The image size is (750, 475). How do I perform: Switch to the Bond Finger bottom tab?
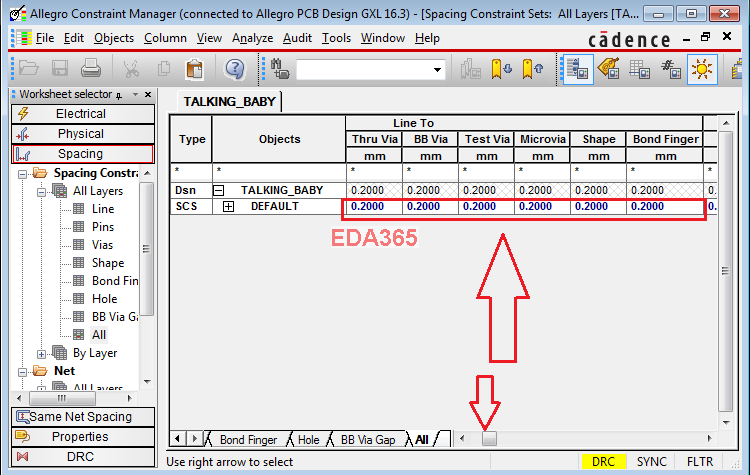coord(248,440)
